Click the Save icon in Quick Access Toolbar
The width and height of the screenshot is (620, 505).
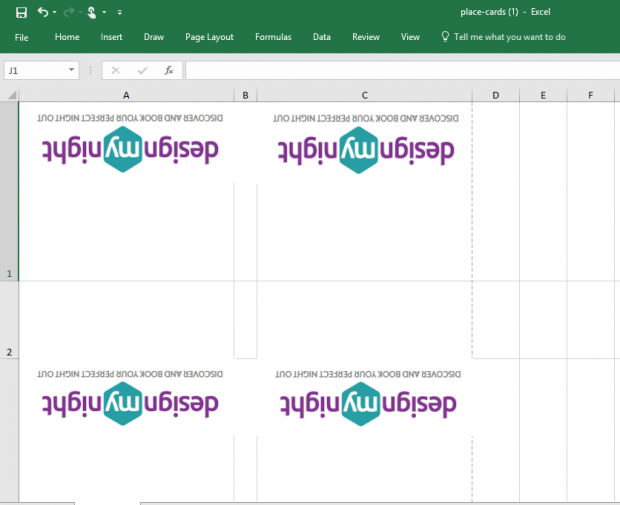point(21,13)
